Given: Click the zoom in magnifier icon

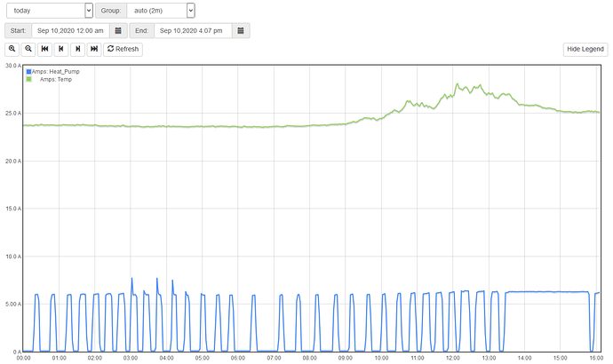Looking at the screenshot, I should click(x=12, y=49).
